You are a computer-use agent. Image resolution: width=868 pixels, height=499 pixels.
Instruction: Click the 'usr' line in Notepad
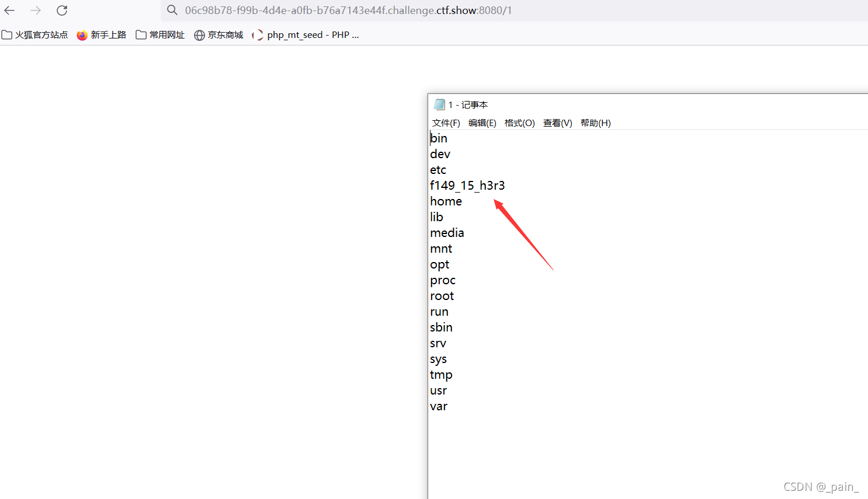point(439,390)
